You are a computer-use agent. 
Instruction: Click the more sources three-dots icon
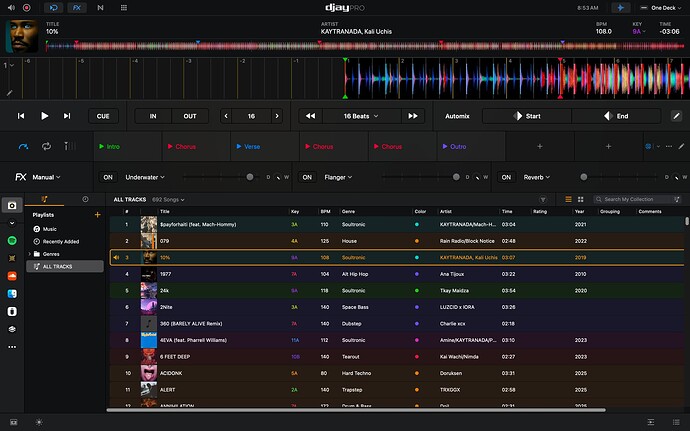12,347
